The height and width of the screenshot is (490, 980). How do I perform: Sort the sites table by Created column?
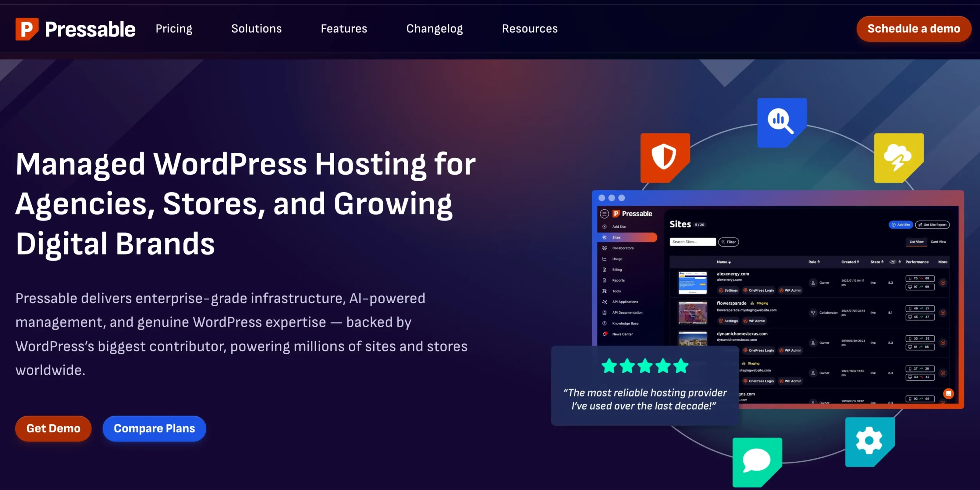[850, 262]
